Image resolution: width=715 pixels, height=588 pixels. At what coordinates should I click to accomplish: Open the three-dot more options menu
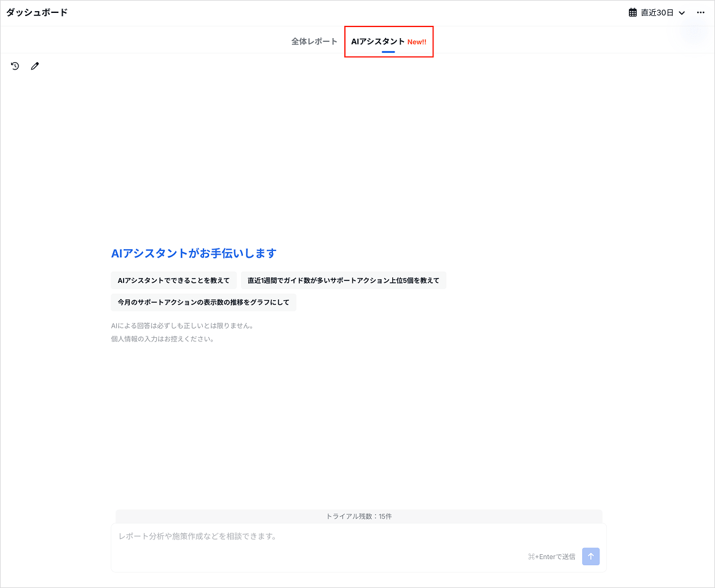coord(700,13)
